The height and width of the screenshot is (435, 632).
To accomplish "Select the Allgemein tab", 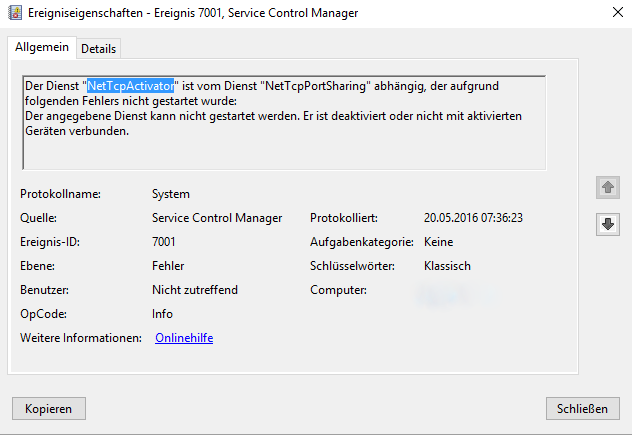I will point(42,47).
